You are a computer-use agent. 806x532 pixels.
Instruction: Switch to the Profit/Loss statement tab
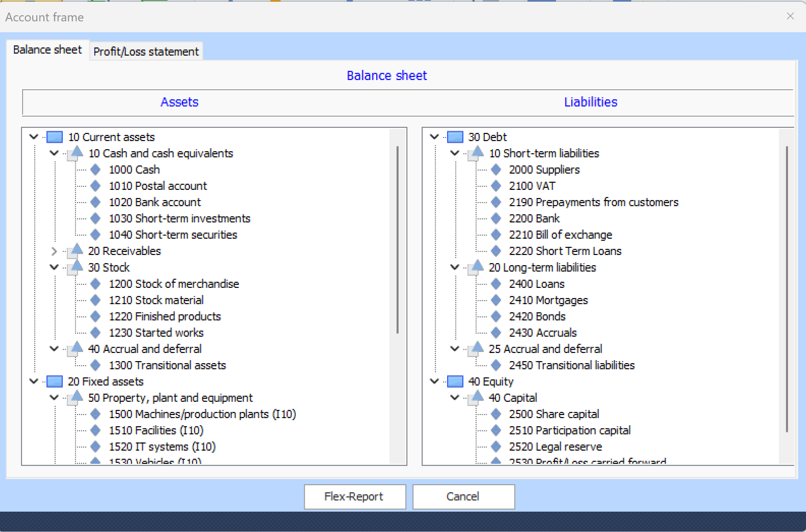[x=146, y=52]
